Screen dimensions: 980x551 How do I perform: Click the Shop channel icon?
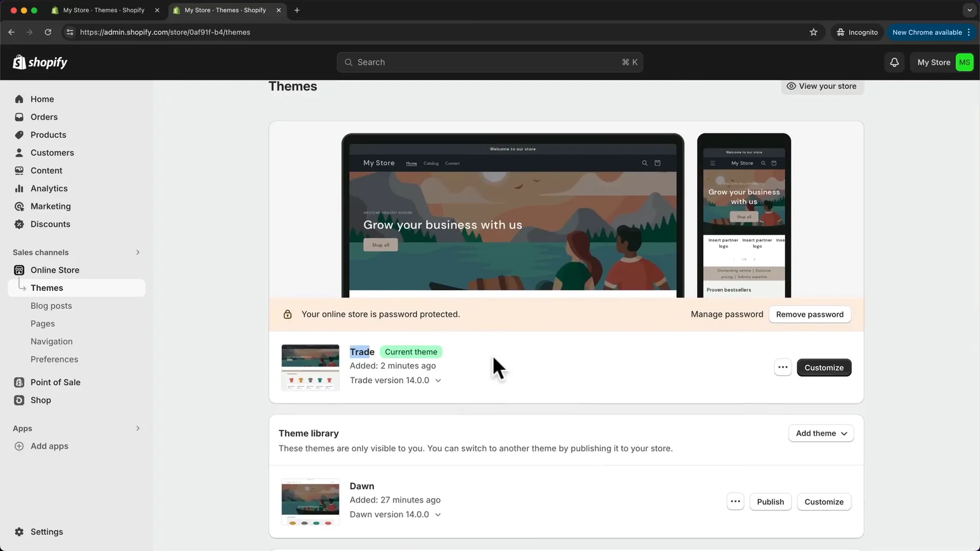click(x=19, y=400)
